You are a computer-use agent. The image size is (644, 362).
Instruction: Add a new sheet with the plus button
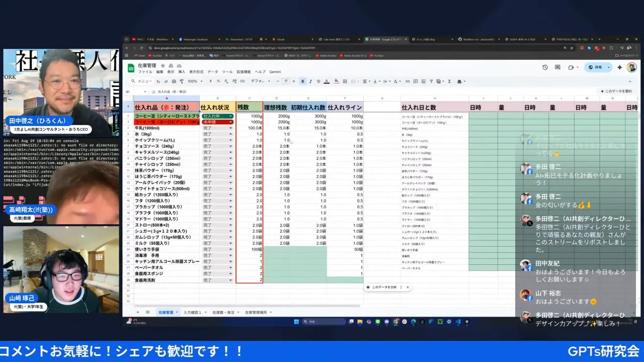(137, 312)
